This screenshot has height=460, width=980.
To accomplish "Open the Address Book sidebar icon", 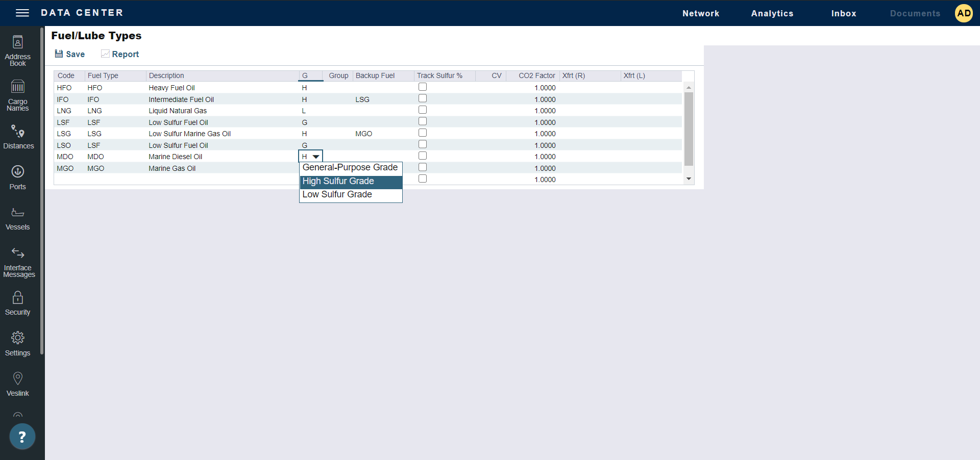I will point(18,42).
